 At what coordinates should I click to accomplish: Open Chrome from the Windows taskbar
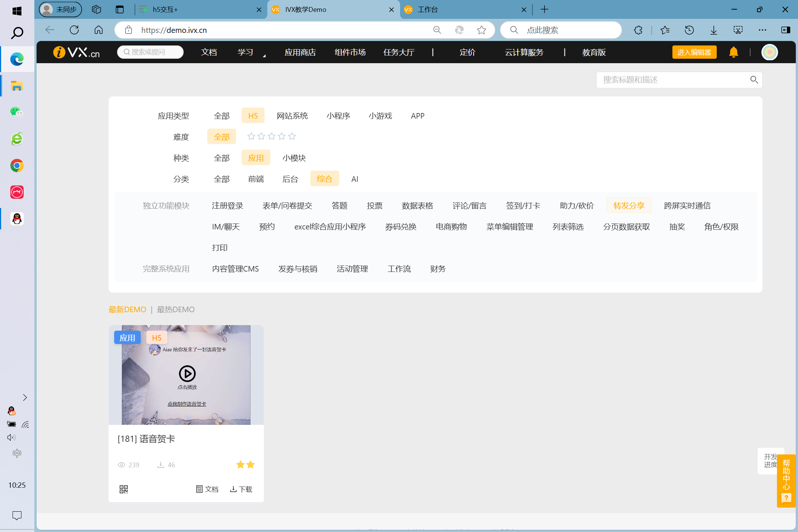[17, 166]
